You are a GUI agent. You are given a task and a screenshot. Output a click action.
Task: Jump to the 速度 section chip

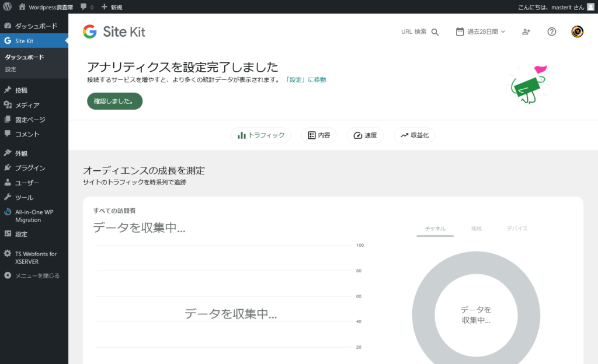pos(365,135)
